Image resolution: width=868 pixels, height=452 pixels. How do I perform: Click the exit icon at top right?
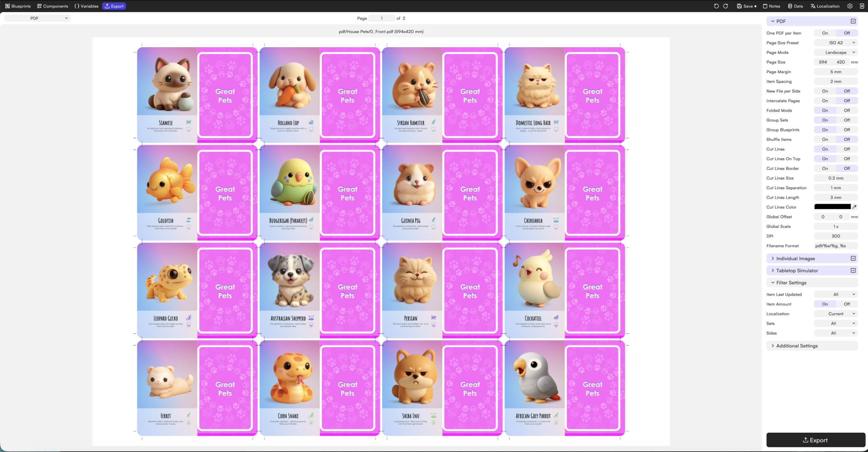[x=862, y=6]
